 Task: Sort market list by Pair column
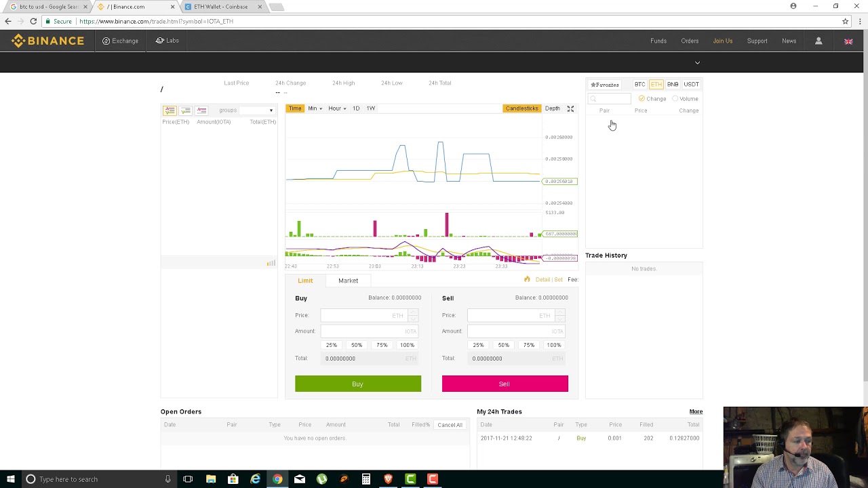(x=604, y=110)
